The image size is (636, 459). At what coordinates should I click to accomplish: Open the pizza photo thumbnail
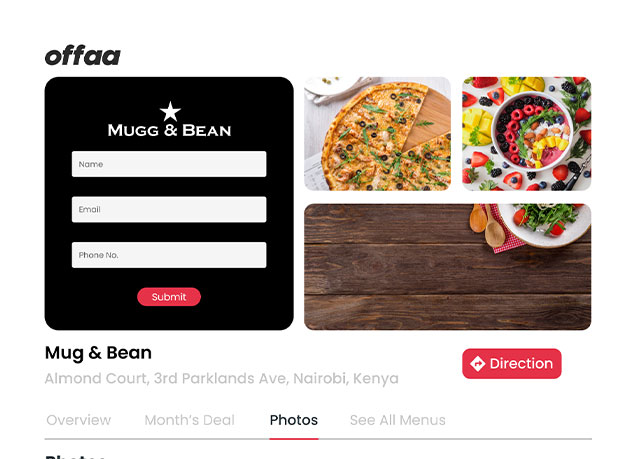point(377,134)
